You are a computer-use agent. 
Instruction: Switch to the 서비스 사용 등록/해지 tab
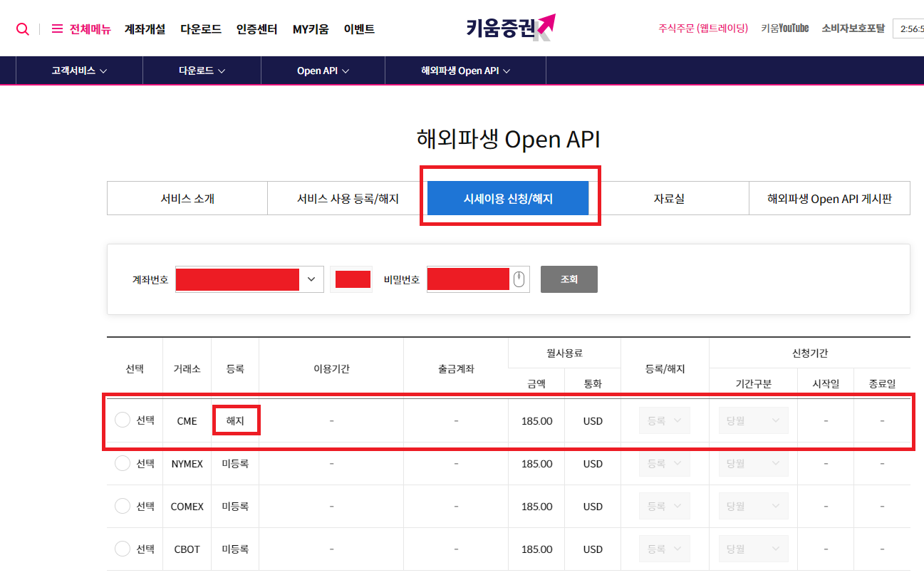348,199
